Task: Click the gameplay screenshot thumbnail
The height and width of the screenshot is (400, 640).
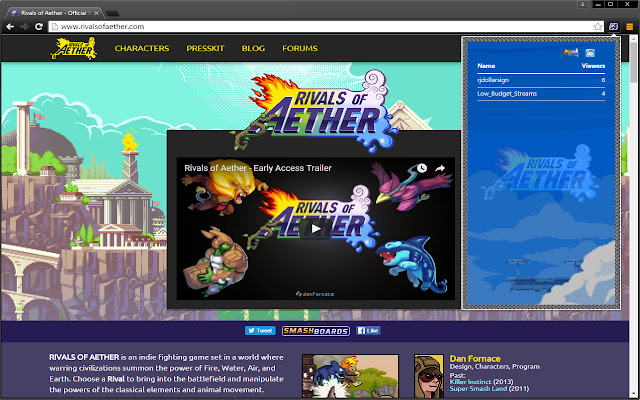Action: tap(350, 376)
